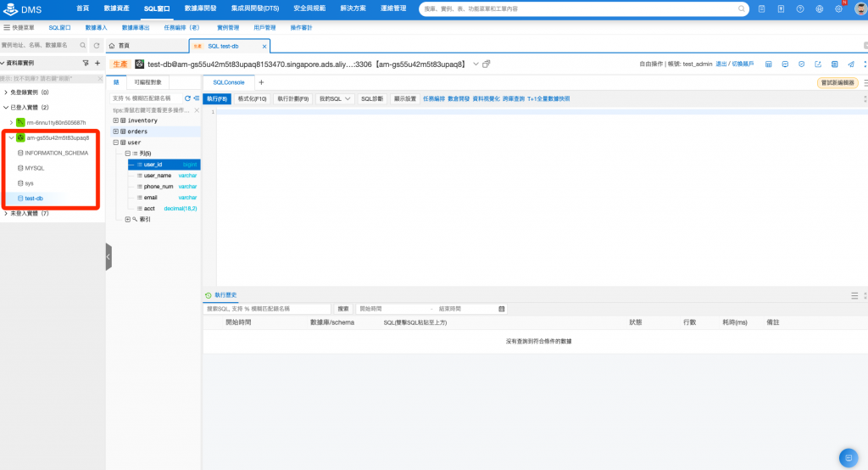Close the tips message above table tree

point(197,110)
